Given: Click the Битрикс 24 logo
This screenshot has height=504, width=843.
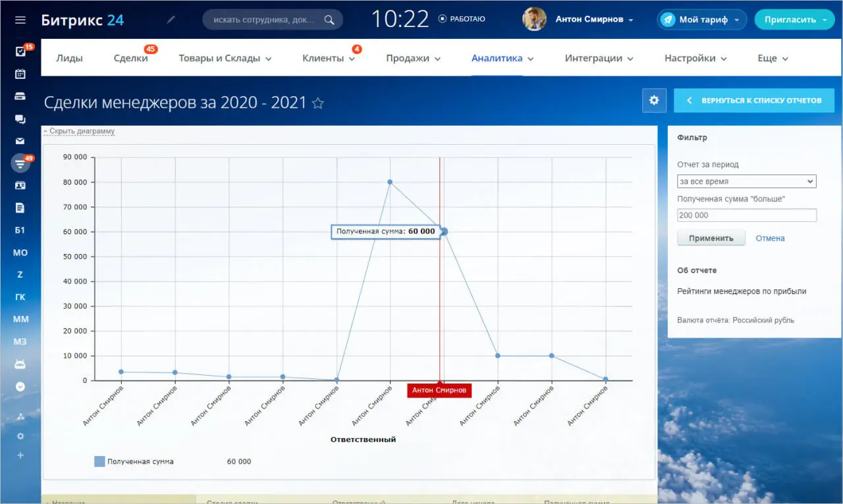Looking at the screenshot, I should 82,20.
